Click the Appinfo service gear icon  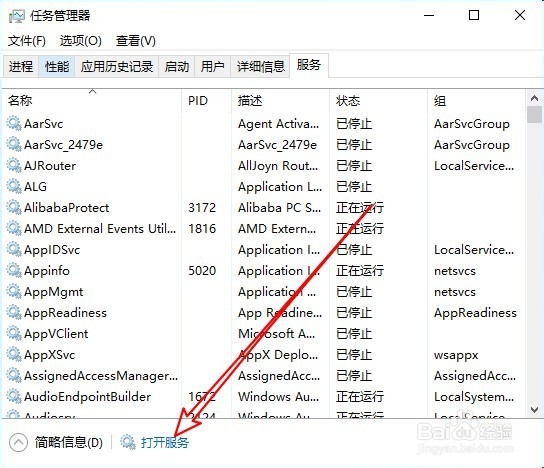pos(14,271)
